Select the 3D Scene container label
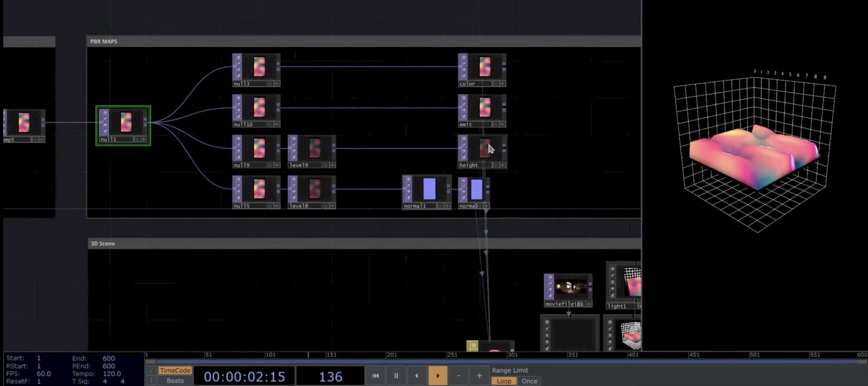868x386 pixels. (x=102, y=244)
